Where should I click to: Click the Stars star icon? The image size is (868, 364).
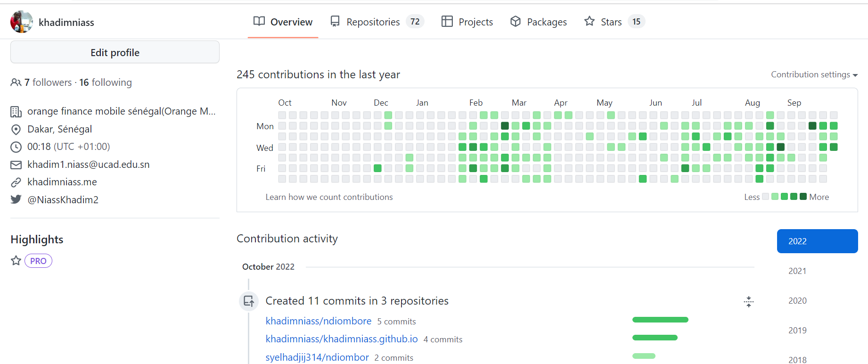[590, 21]
